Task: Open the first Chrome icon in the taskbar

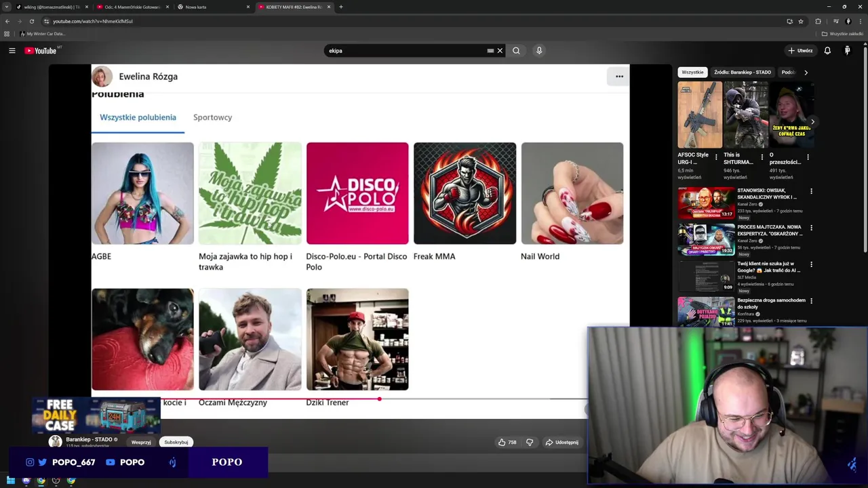Action: click(41, 481)
